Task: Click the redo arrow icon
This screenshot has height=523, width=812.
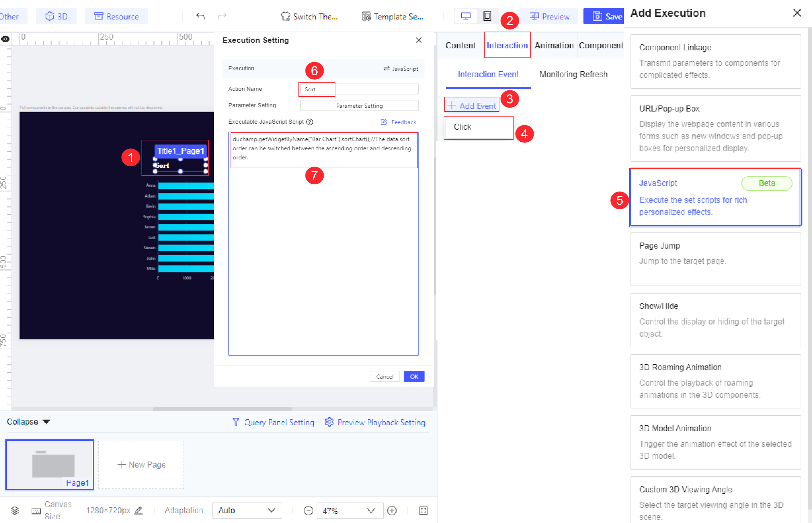Action: [x=222, y=16]
